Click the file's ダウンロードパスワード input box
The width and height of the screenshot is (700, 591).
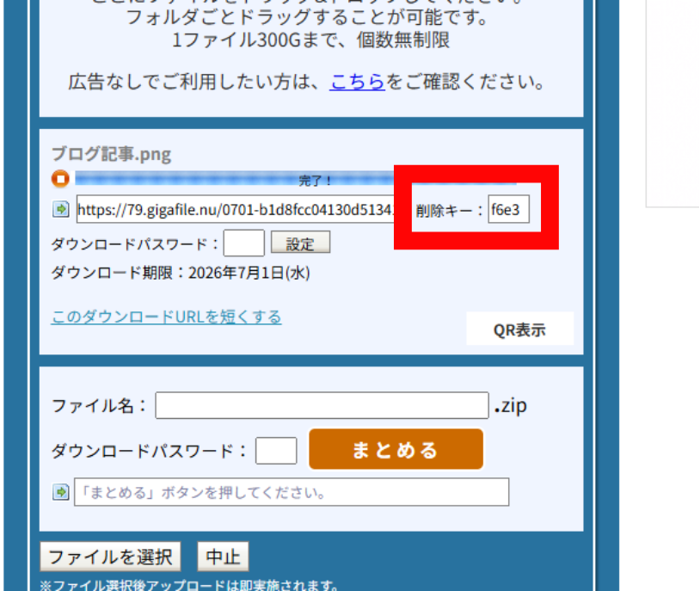pyautogui.click(x=243, y=243)
